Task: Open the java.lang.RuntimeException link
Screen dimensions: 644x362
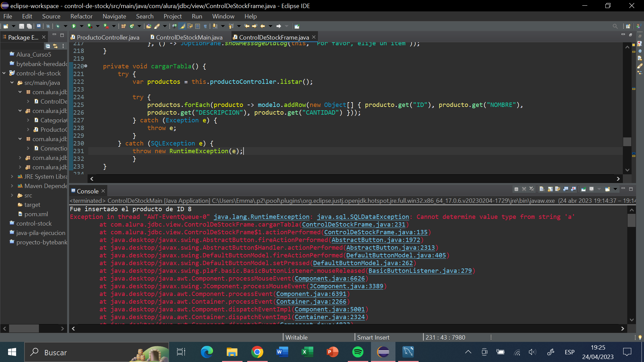Action: click(x=261, y=217)
